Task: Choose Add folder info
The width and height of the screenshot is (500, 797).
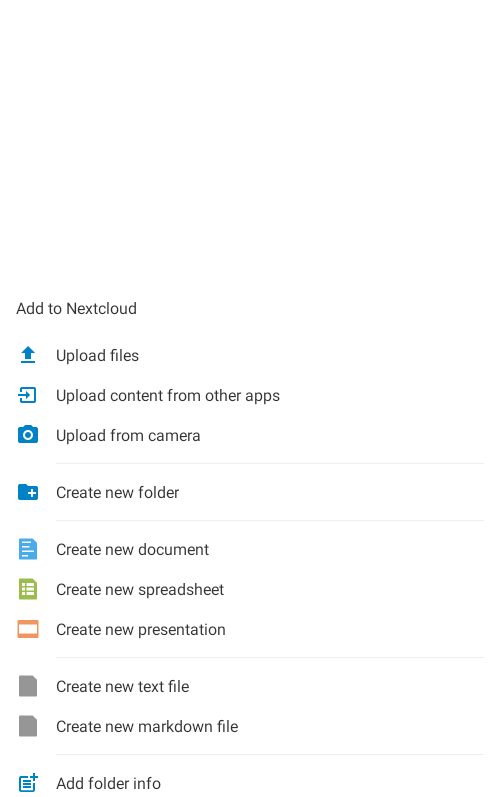Action: point(250,783)
